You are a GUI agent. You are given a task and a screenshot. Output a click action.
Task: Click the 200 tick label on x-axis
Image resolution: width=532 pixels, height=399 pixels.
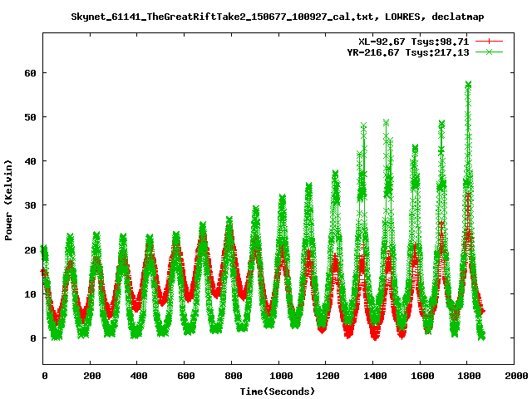[x=91, y=376]
